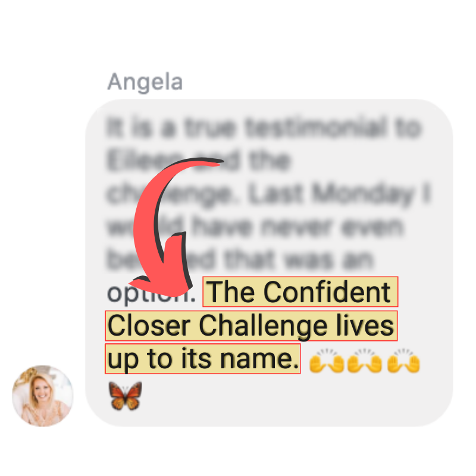Select the highlighted 'up to its name.' line
This screenshot has width=476, height=476.
(x=203, y=359)
